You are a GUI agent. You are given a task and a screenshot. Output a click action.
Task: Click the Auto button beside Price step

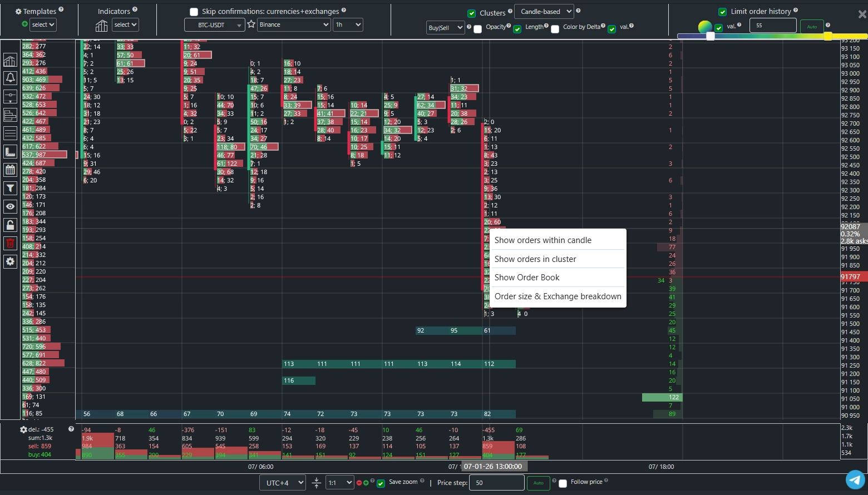(x=538, y=483)
